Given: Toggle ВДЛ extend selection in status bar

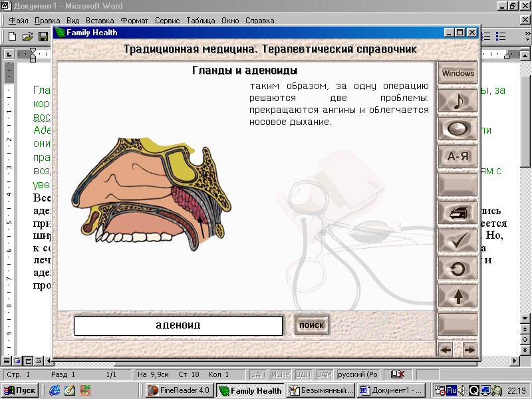Looking at the screenshot, I should [x=303, y=374].
